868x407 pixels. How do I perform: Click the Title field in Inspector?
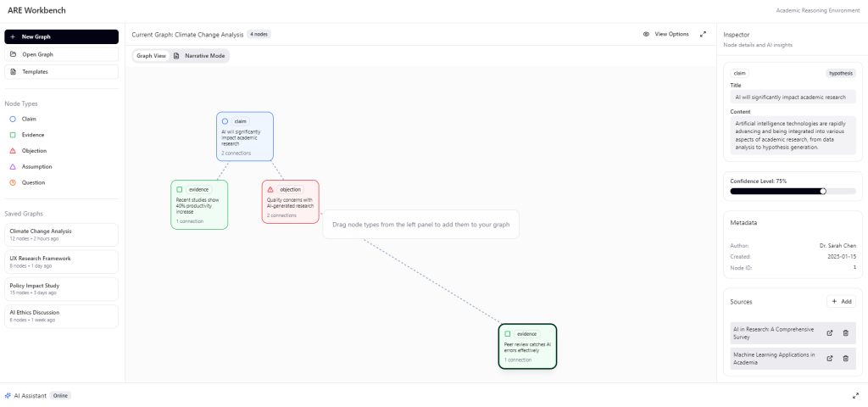[x=793, y=98]
